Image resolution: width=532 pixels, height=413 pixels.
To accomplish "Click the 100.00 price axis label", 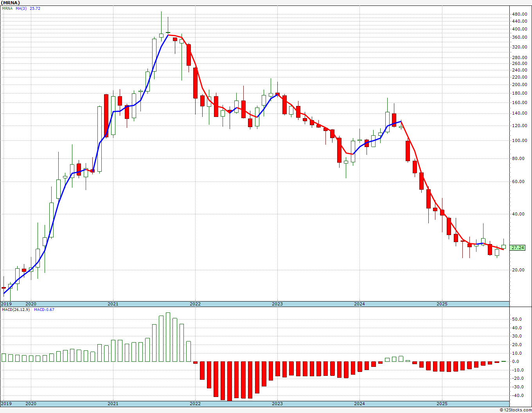I will pos(519,140).
